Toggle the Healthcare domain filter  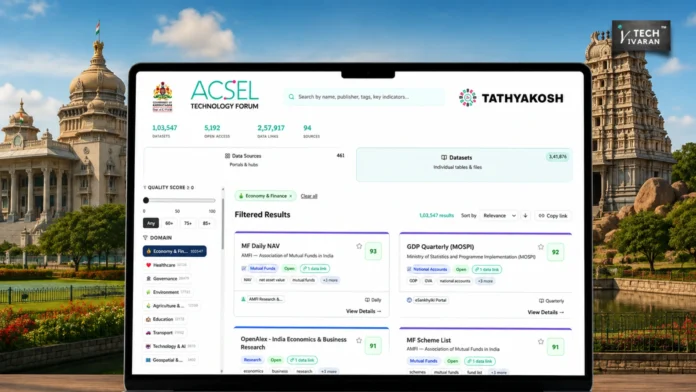point(166,265)
